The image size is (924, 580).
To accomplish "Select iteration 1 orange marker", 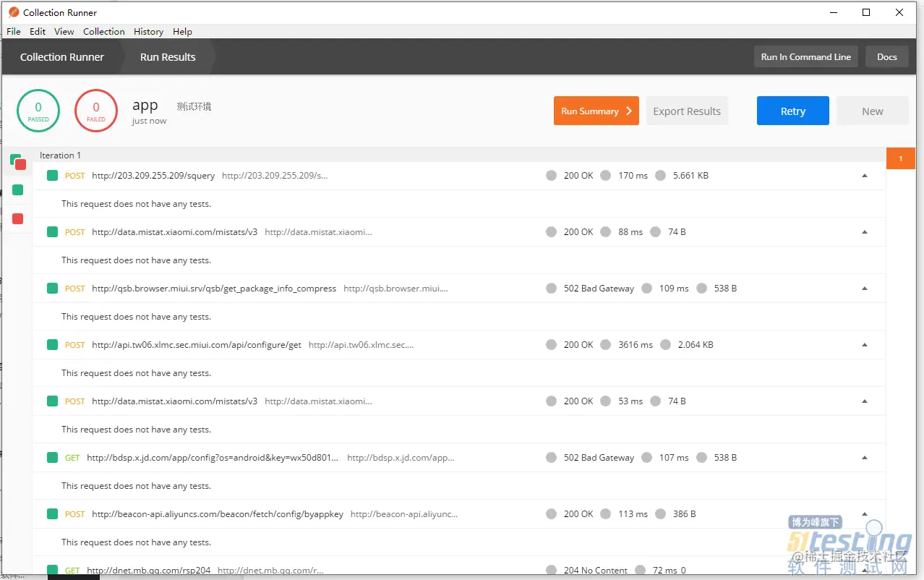I will coord(900,158).
